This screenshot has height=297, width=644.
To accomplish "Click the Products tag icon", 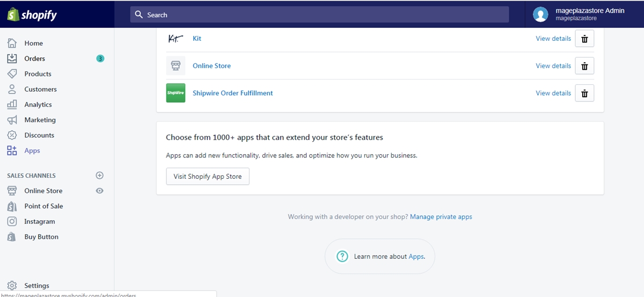I will [12, 74].
